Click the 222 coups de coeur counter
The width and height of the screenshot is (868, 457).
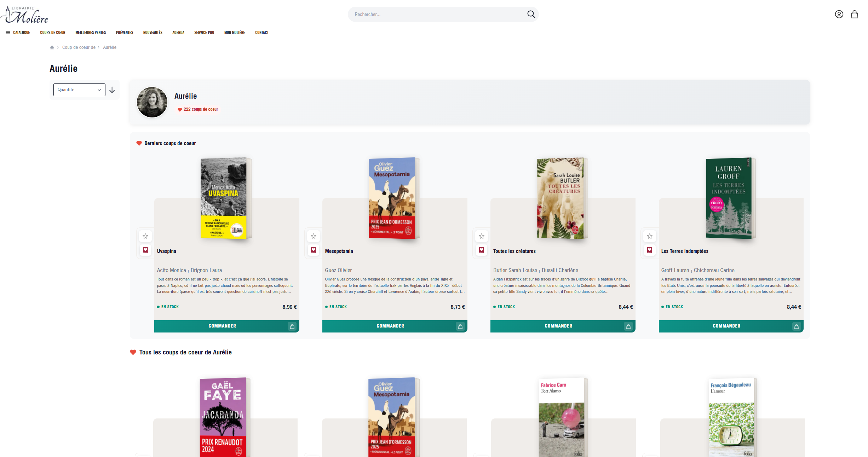click(x=197, y=109)
